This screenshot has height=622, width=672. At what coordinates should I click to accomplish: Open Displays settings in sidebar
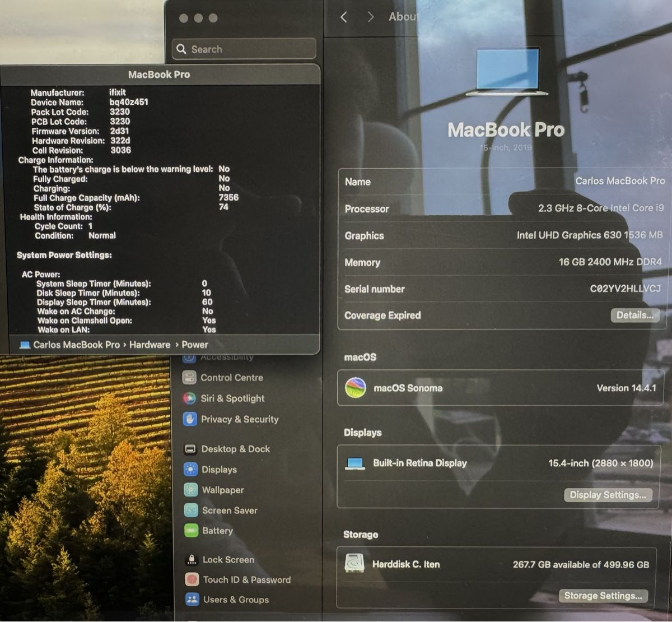click(211, 470)
